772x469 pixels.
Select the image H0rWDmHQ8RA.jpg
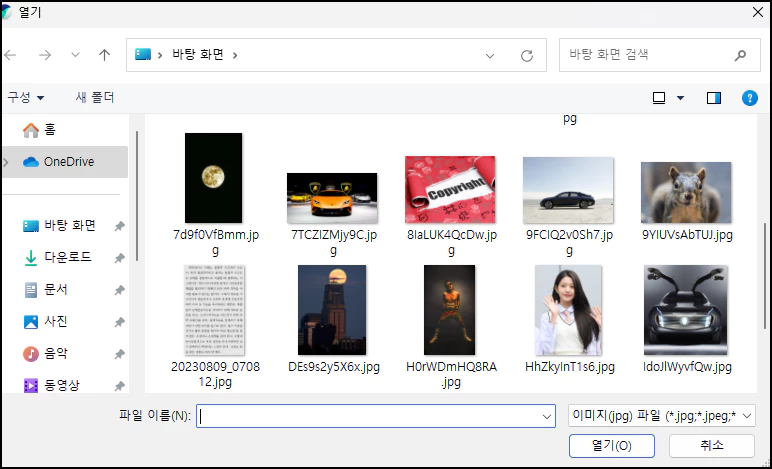click(x=450, y=310)
